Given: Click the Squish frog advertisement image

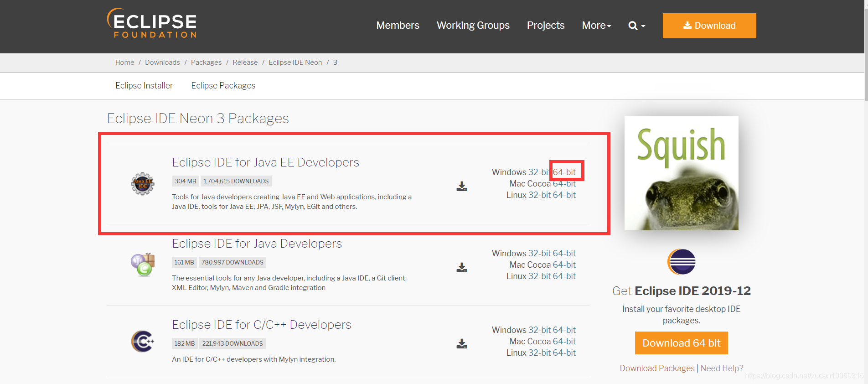Looking at the screenshot, I should point(681,173).
